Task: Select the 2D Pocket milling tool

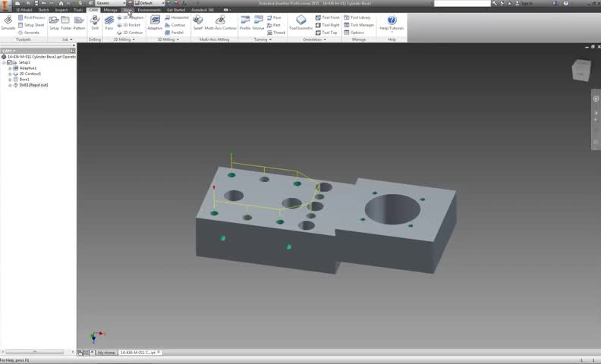Action: [129, 25]
